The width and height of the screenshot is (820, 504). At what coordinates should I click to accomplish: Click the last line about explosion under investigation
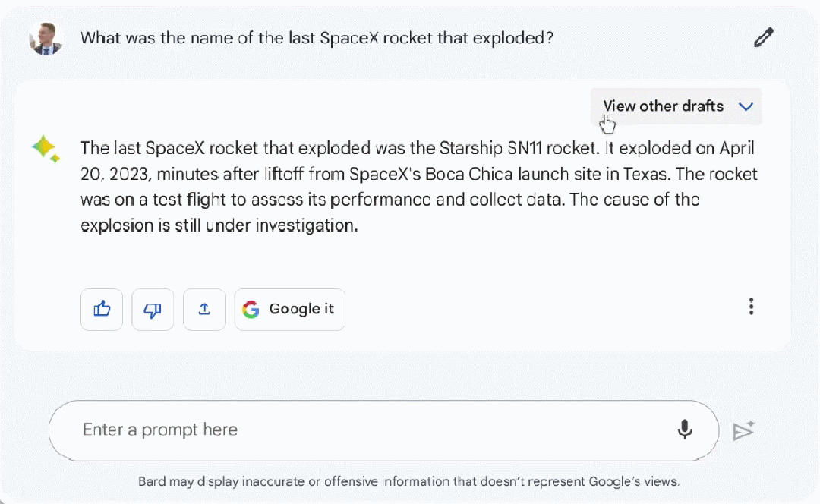click(x=219, y=225)
